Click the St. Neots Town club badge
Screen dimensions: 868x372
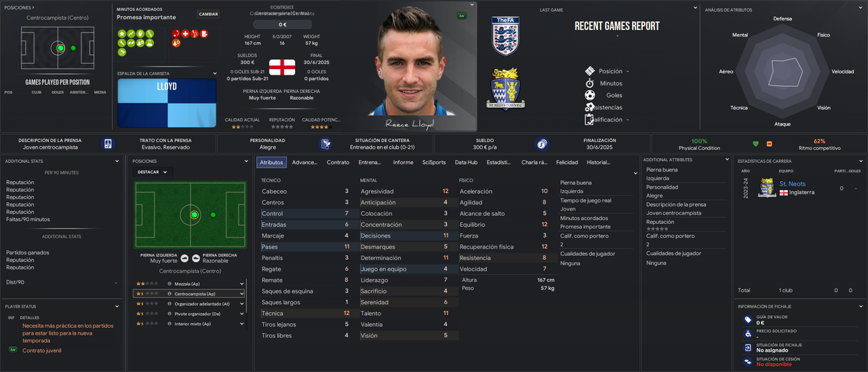505,88
